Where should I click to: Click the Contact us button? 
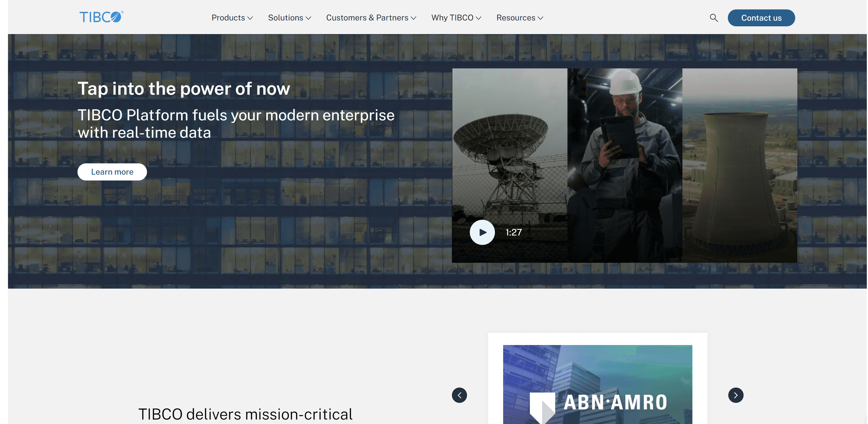pos(761,18)
